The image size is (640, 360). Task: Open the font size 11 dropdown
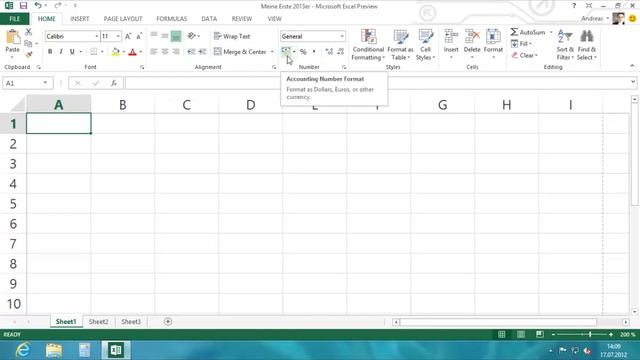118,36
